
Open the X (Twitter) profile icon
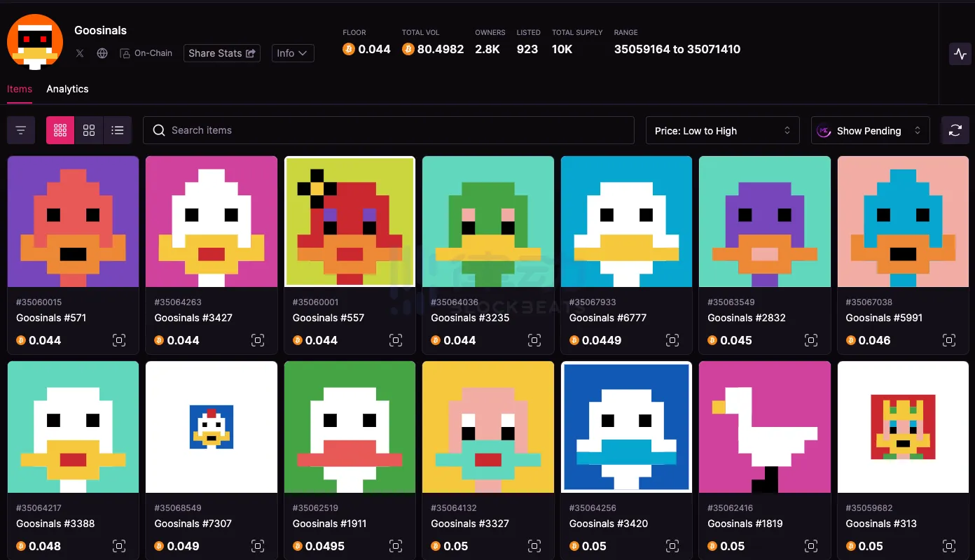80,53
